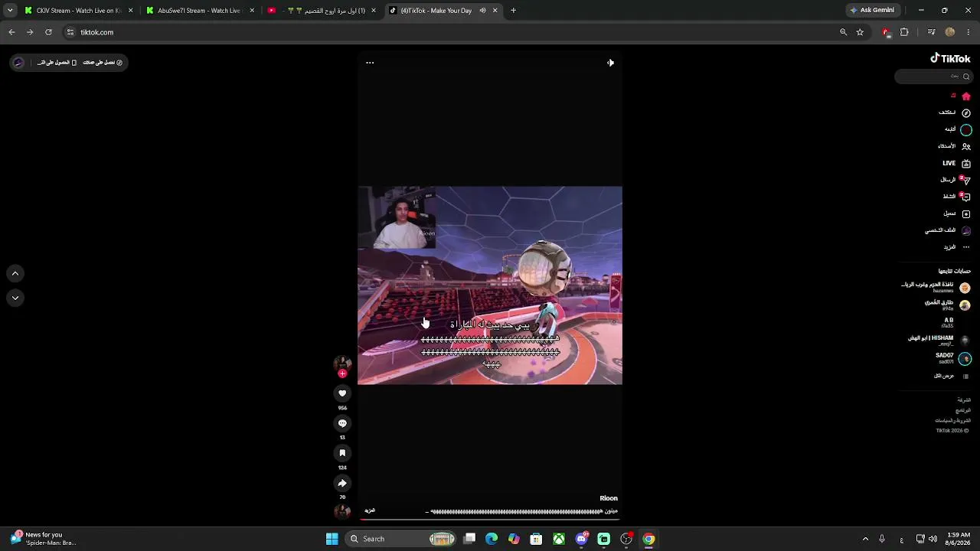This screenshot has height=551, width=980.
Task: Open the Friends icon in the sidebar
Action: (966, 146)
